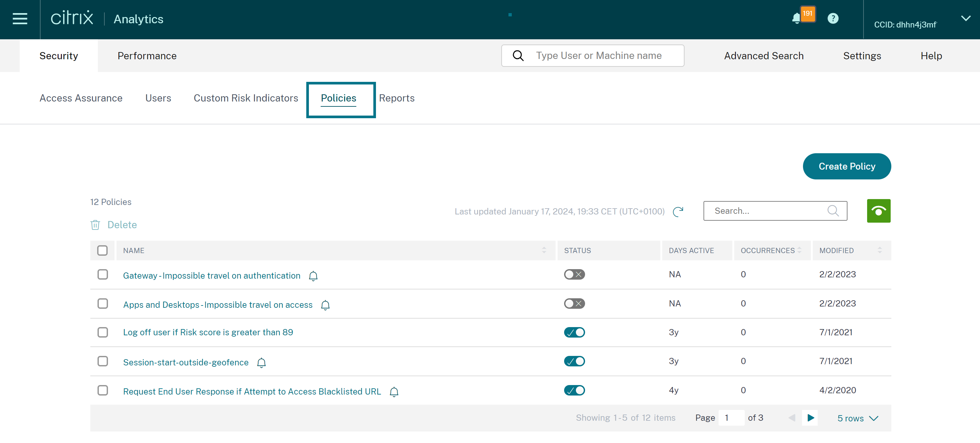Expand the CCID account dropdown chevron
This screenshot has width=980, height=443.
965,19
